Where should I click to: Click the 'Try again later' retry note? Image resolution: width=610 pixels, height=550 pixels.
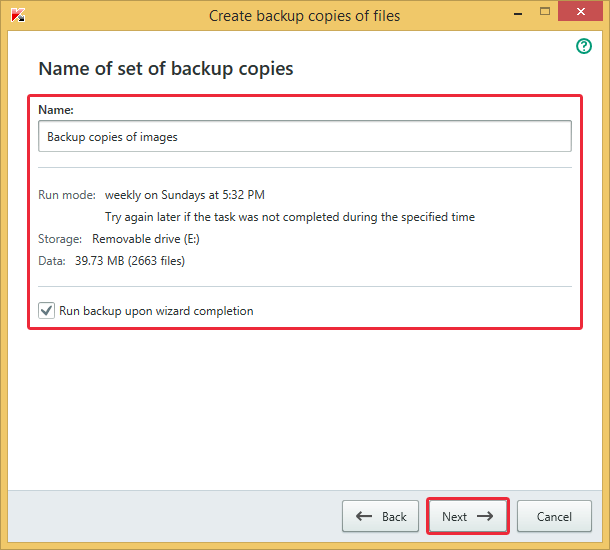[x=290, y=217]
